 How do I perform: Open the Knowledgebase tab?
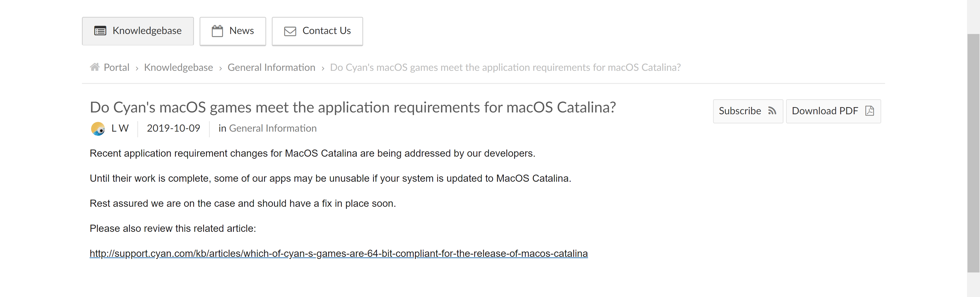pyautogui.click(x=138, y=31)
